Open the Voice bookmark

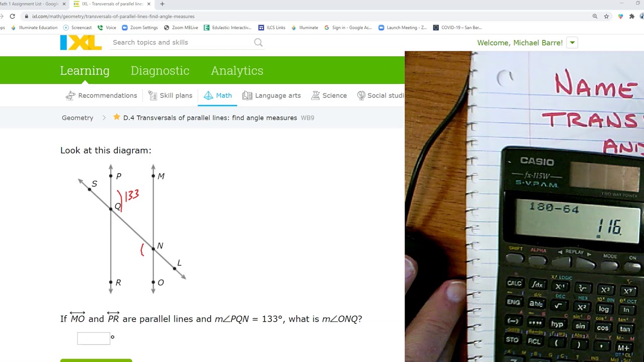[x=107, y=28]
